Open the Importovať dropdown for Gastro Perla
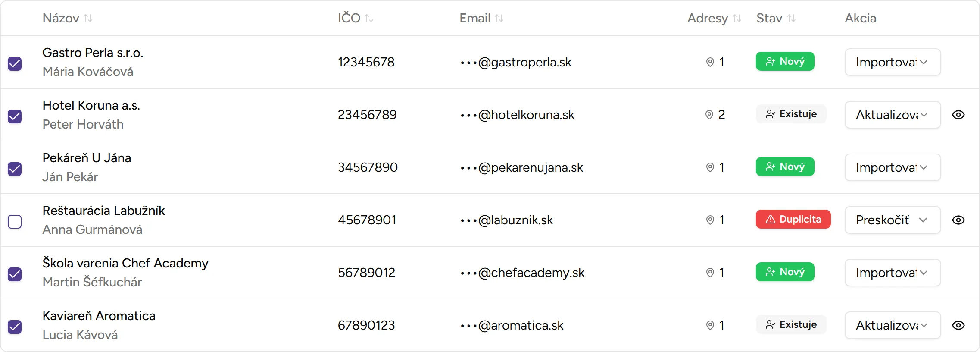The image size is (980, 352). [x=892, y=62]
